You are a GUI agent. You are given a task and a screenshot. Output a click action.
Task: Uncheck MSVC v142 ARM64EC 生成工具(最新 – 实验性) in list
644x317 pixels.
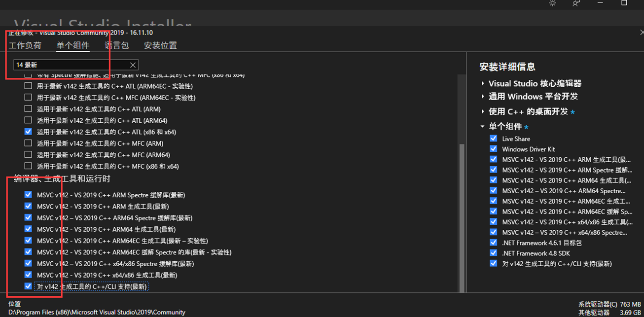tap(28, 241)
